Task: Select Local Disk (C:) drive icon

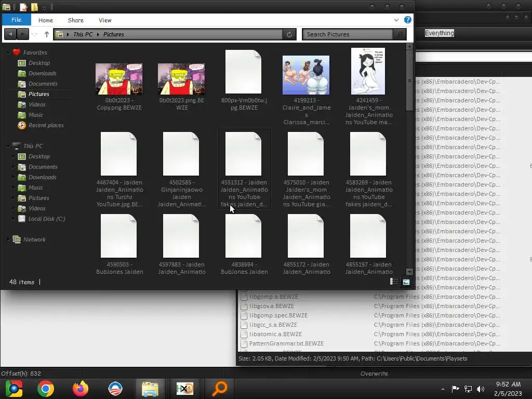Action: point(22,219)
